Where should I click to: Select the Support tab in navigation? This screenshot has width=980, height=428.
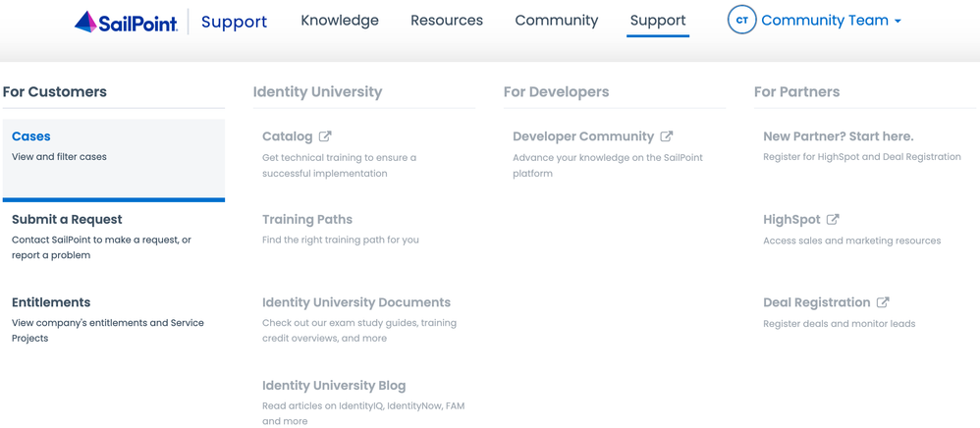coord(658,21)
